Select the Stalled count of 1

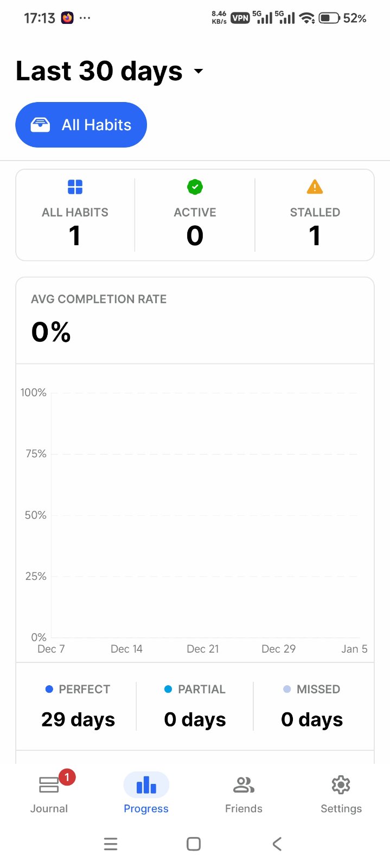pos(315,235)
